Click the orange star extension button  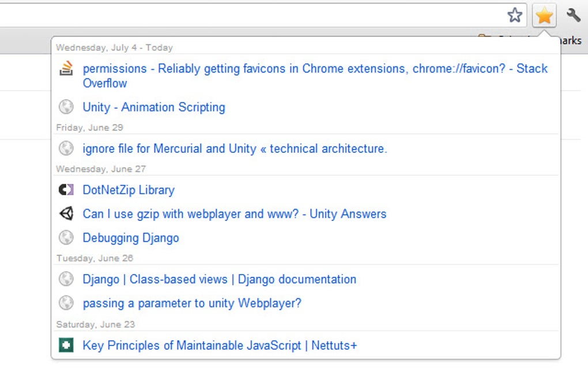point(544,16)
